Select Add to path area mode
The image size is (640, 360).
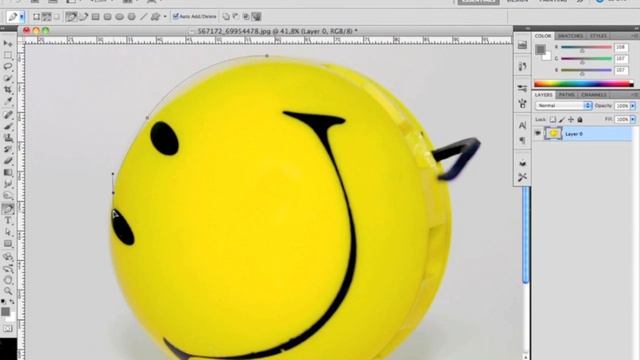(x=227, y=17)
